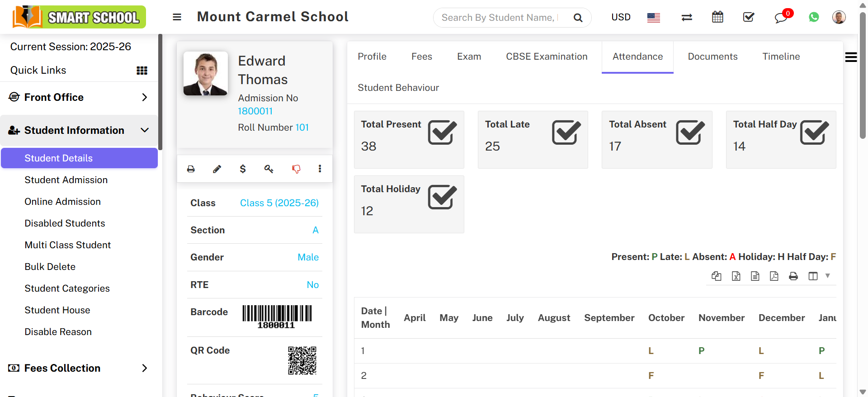
Task: Open the calendar icon in header
Action: tap(717, 17)
